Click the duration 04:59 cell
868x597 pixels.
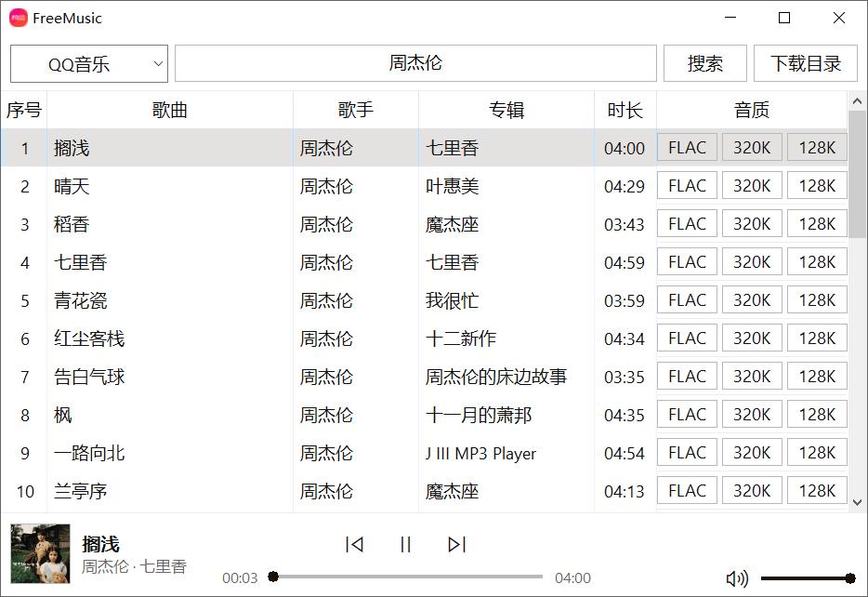point(625,262)
